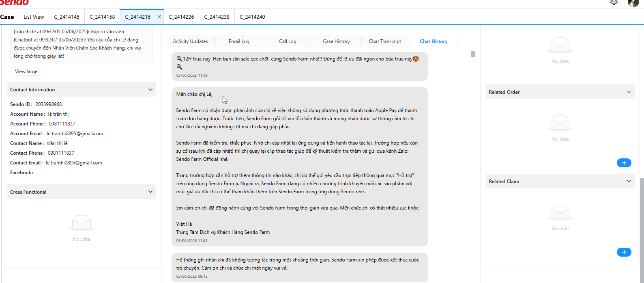Click the Case heading label
Screen dimensions: 644x283
point(7,17)
